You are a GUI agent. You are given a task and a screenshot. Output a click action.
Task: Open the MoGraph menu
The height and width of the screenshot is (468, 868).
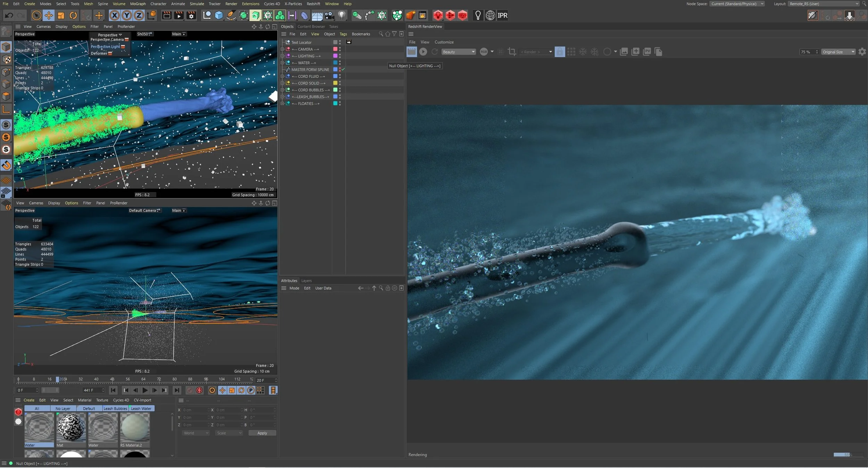tap(138, 4)
